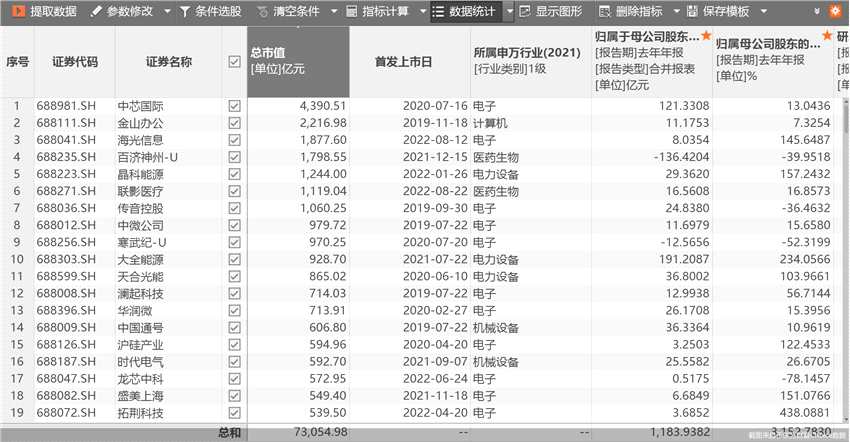This screenshot has height=442, width=850.
Task: Click the 所属申万行业(2021) column header
Action: point(531,62)
